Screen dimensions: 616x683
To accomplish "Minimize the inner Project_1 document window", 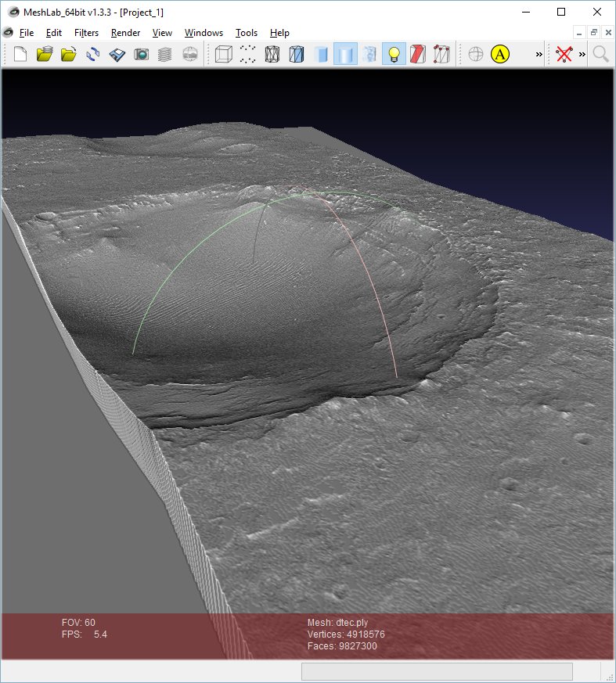I will 579,33.
